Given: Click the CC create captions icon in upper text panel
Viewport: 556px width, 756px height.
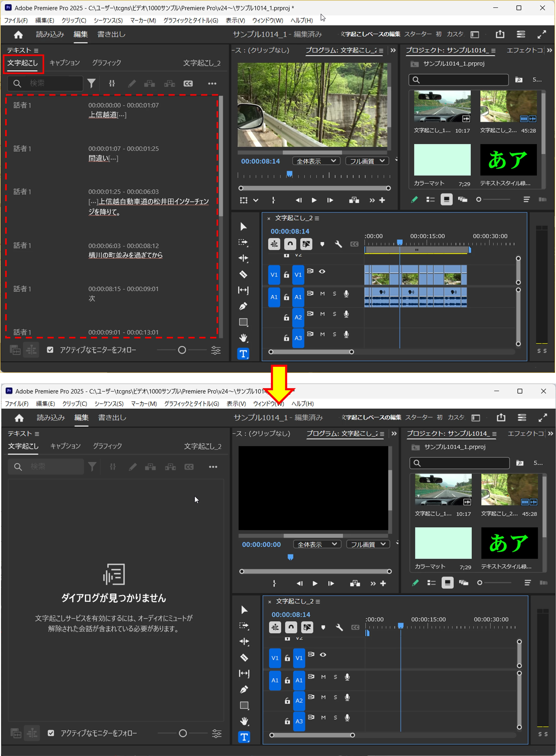Looking at the screenshot, I should coord(188,83).
